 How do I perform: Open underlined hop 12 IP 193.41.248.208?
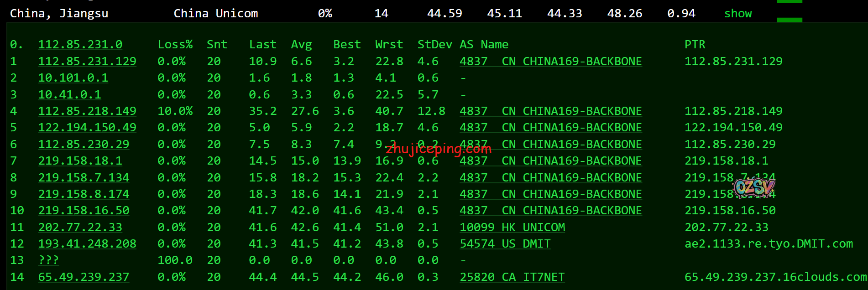pyautogui.click(x=87, y=244)
